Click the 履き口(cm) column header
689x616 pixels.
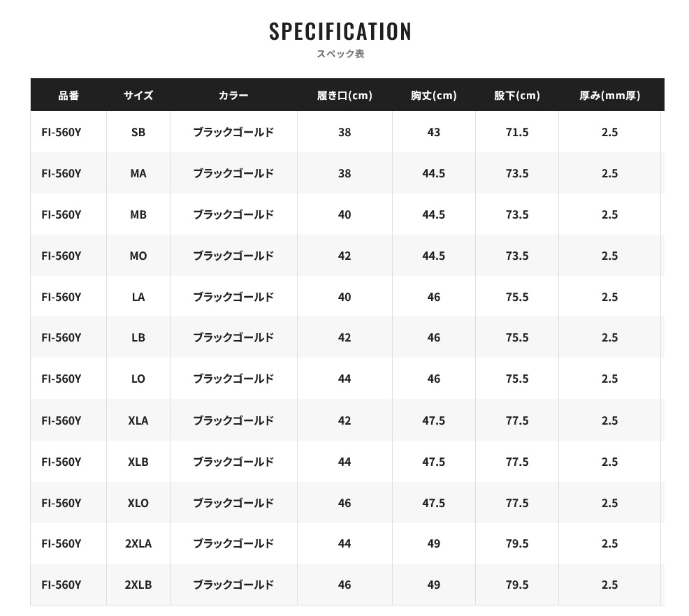pos(345,95)
